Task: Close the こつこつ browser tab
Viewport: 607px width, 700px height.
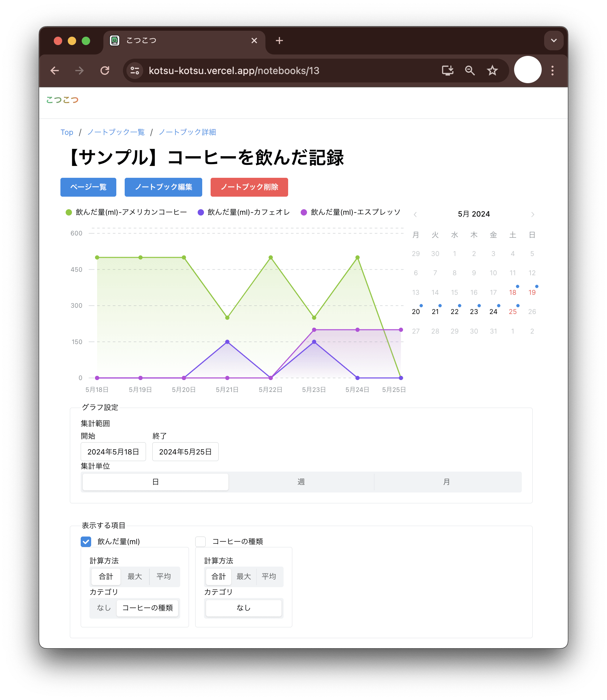Action: (254, 41)
